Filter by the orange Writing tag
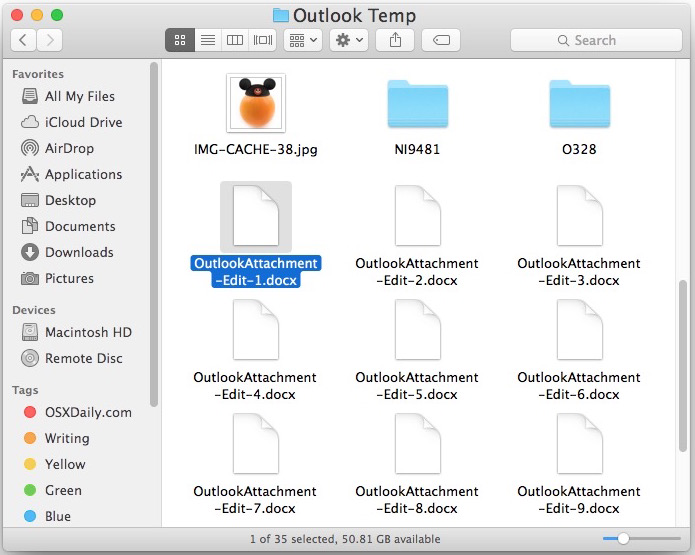Image resolution: width=695 pixels, height=555 pixels. (56, 438)
